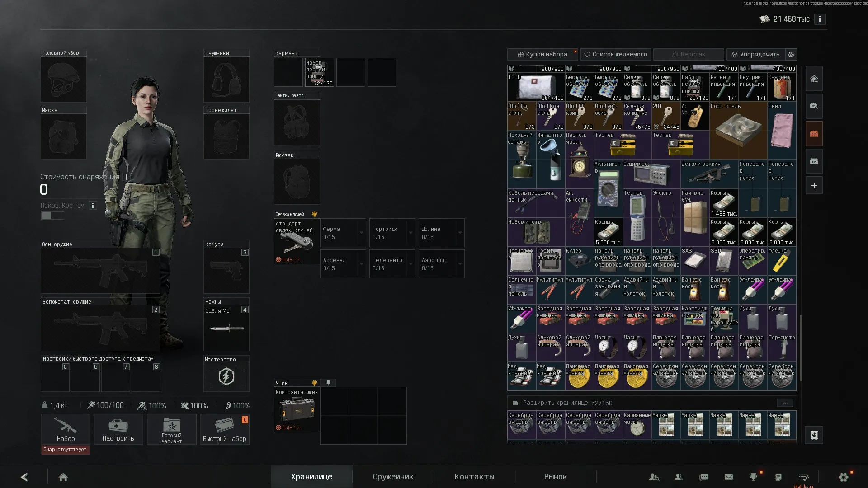This screenshot has height=488, width=868.
Task: Open the Мастерство lightning skill icon
Action: [226, 376]
